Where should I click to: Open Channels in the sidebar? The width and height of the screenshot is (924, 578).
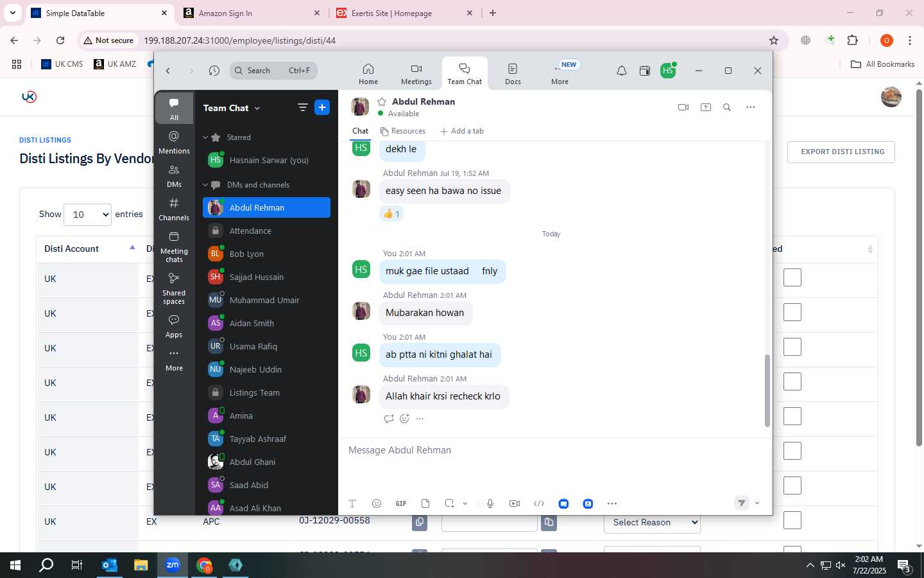(174, 209)
